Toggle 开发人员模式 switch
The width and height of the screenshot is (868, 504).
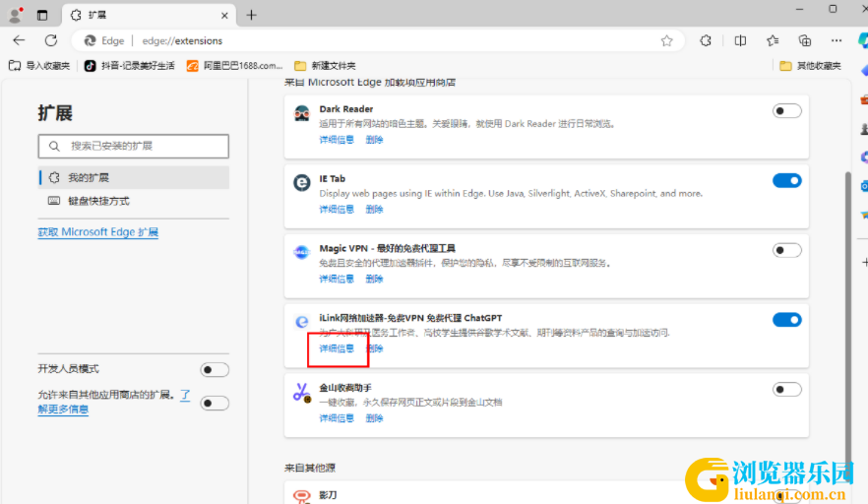[x=215, y=369]
